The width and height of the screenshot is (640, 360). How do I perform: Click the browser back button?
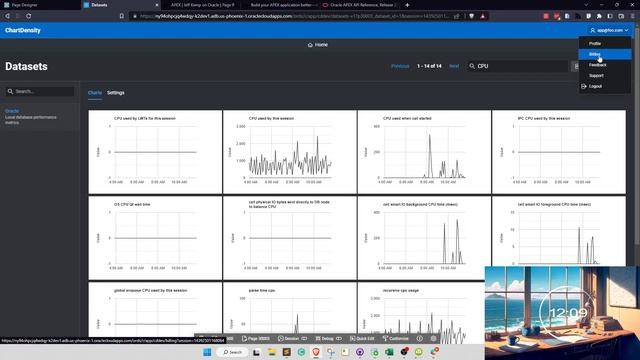(7, 16)
